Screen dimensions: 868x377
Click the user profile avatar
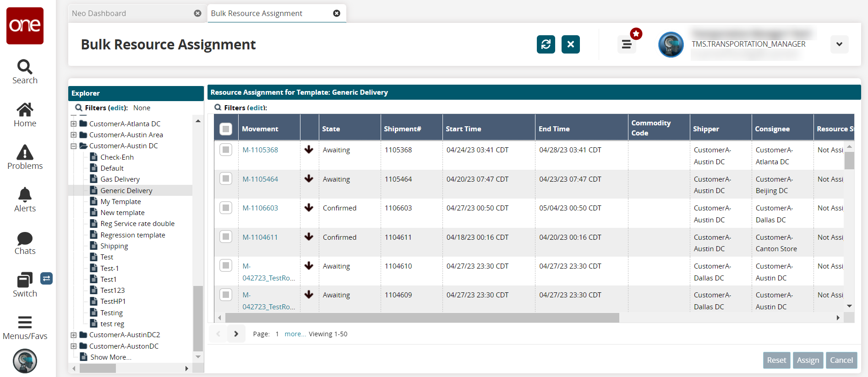point(671,44)
